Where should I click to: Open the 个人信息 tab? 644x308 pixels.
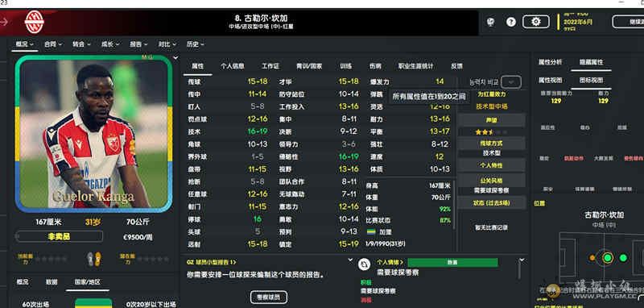(233, 66)
